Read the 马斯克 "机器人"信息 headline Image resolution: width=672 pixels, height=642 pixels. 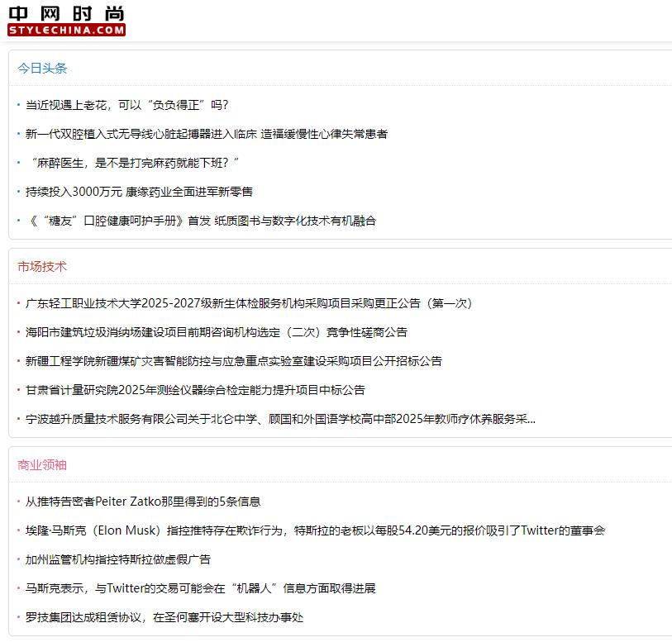200,588
